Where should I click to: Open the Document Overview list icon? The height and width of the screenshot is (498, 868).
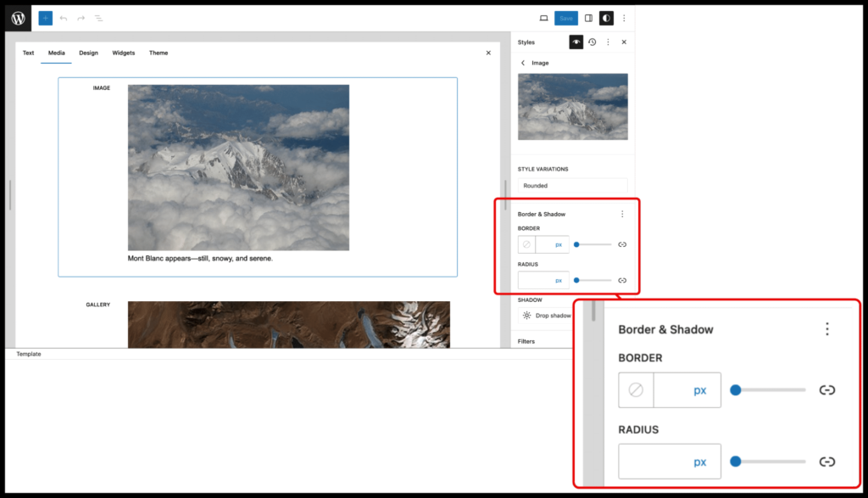coord(98,18)
